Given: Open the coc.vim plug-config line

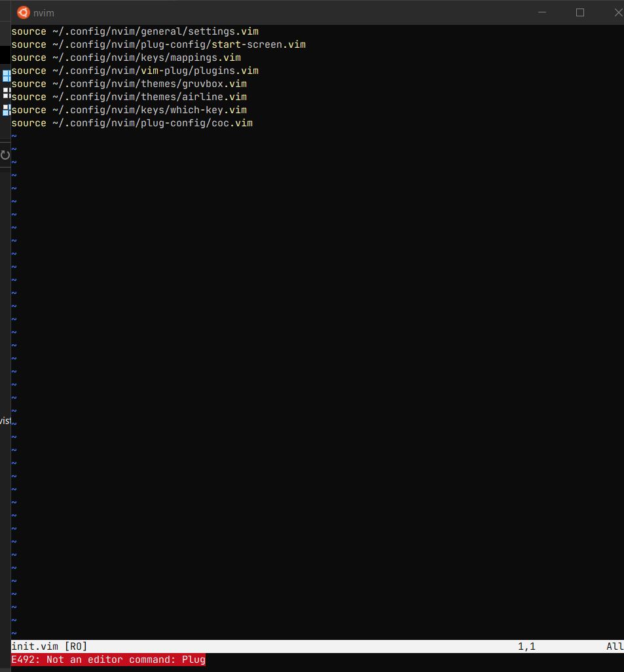Looking at the screenshot, I should tap(131, 122).
